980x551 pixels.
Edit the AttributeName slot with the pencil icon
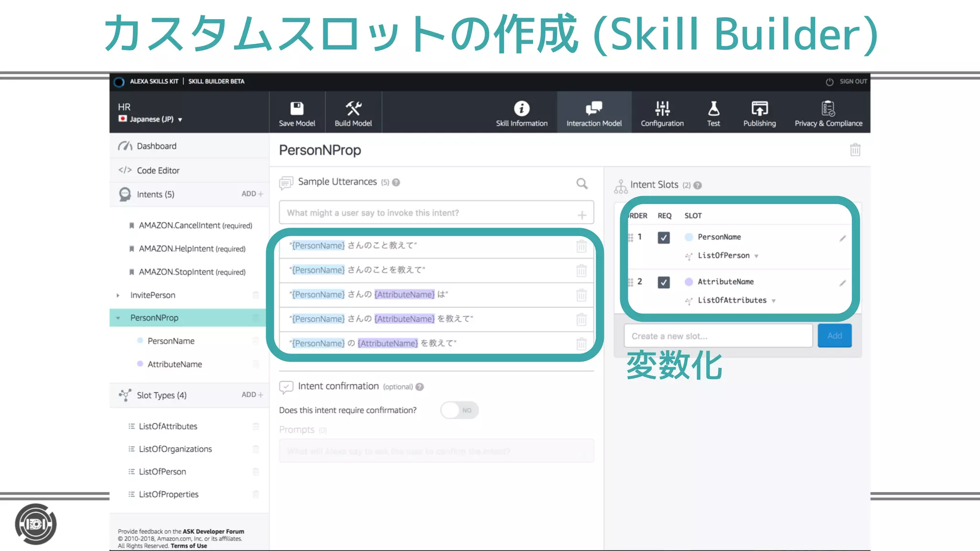(843, 283)
